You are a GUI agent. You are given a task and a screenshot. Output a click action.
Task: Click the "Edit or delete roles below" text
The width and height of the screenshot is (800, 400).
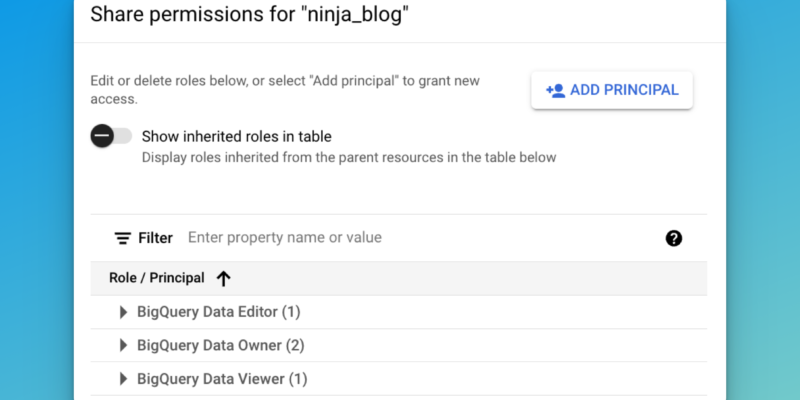click(285, 90)
